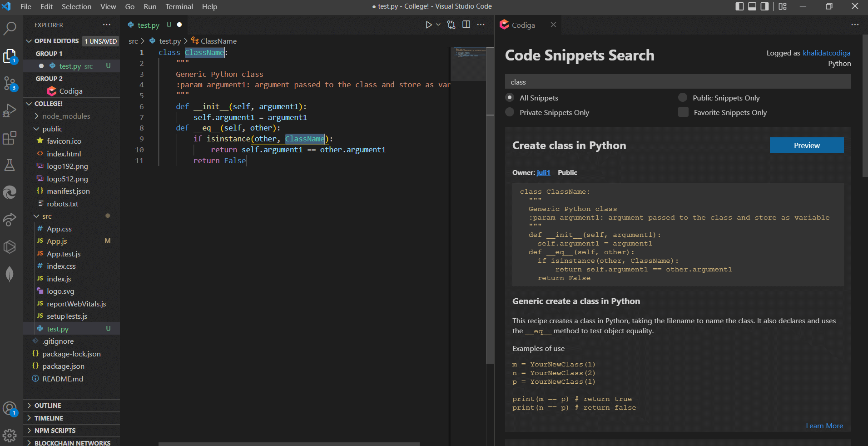Open Run and Debug view icon
This screenshot has width=868, height=446.
[10, 110]
